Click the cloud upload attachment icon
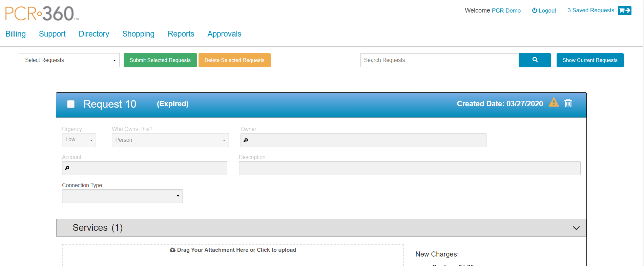 pyautogui.click(x=172, y=250)
